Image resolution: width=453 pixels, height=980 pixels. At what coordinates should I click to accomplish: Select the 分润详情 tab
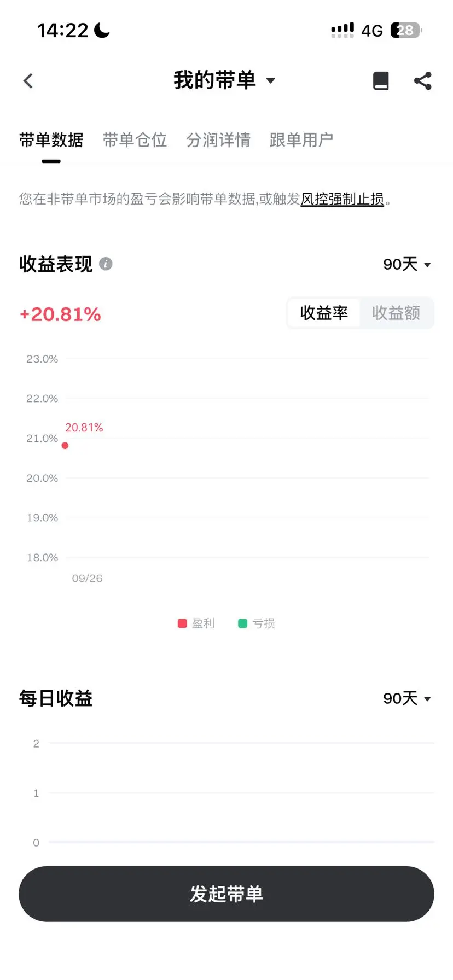click(218, 140)
